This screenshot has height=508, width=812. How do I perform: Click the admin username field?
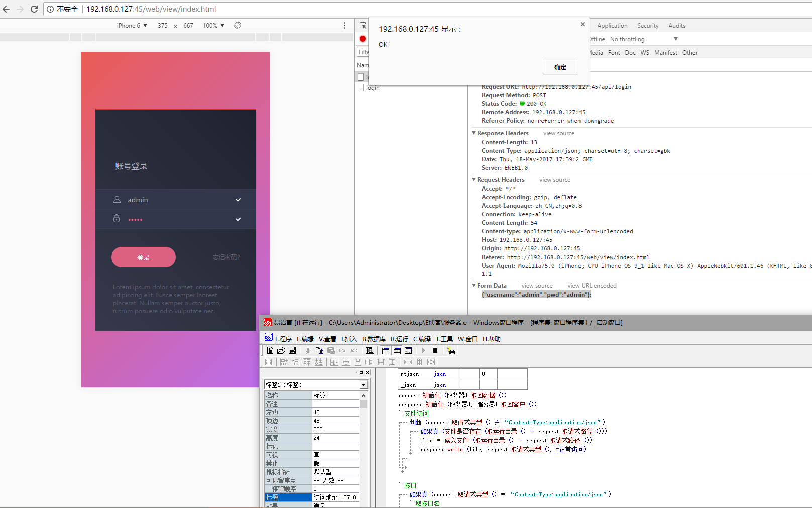[176, 200]
